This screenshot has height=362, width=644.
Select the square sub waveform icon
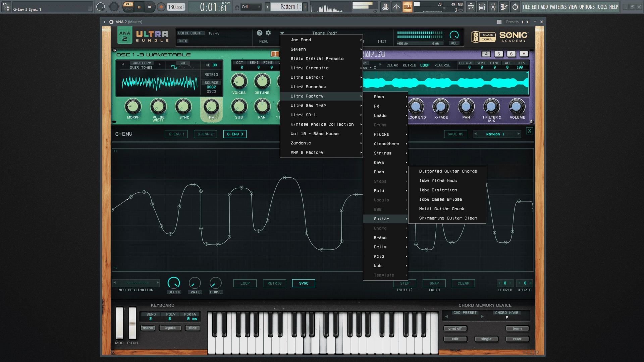[174, 67]
